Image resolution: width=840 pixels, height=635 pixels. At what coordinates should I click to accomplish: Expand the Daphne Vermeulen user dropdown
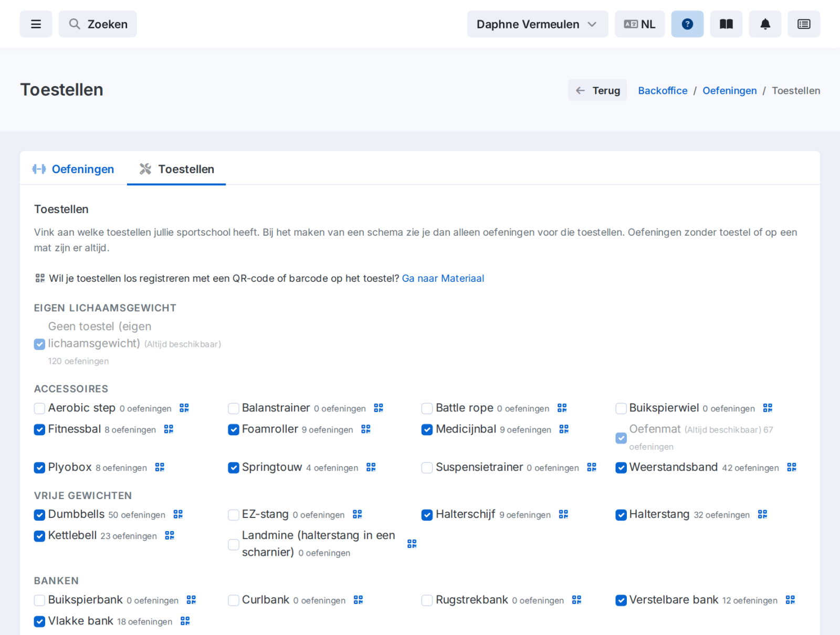click(x=538, y=24)
